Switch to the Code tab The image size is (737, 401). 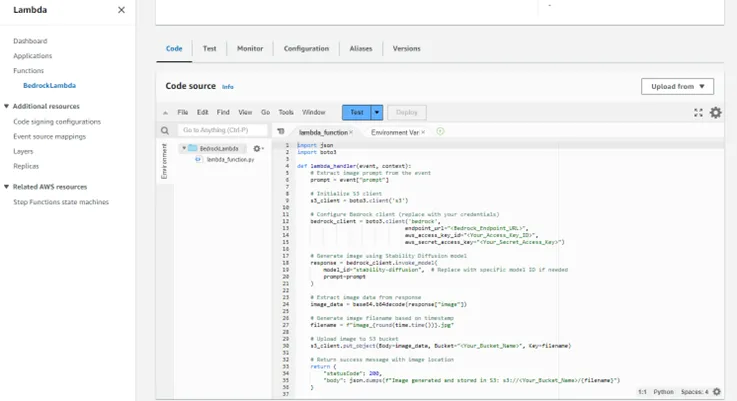pyautogui.click(x=174, y=48)
